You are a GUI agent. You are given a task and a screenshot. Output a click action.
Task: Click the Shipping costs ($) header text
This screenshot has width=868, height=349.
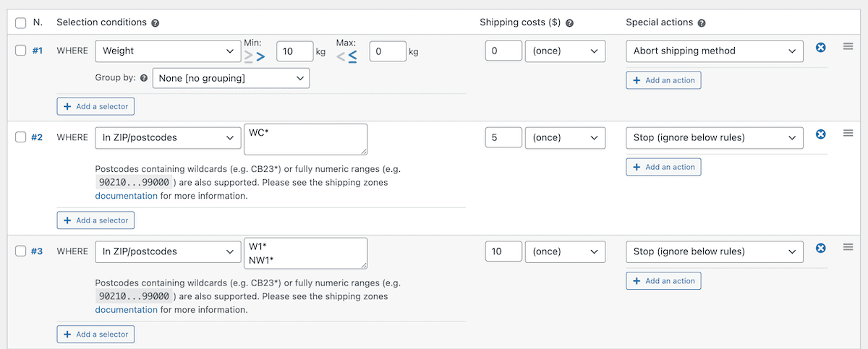[521, 23]
